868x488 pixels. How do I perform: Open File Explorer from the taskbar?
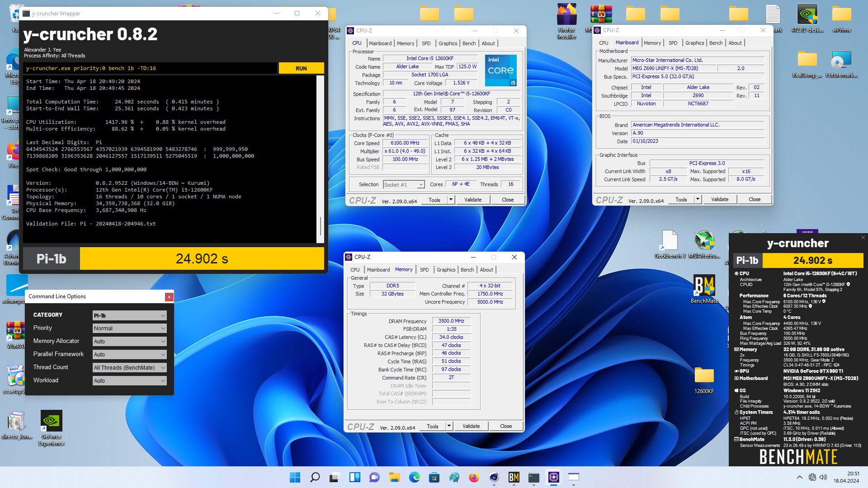[x=395, y=477]
